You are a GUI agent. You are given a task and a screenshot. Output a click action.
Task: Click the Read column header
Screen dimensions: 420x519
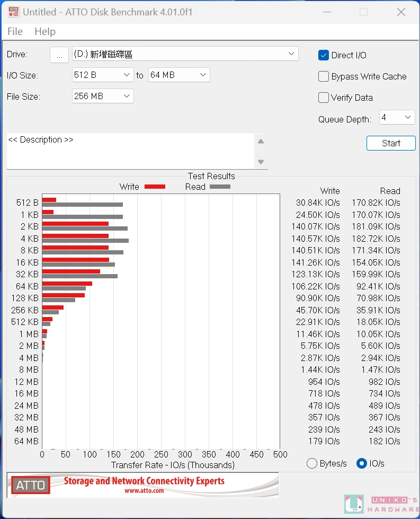[x=390, y=191]
